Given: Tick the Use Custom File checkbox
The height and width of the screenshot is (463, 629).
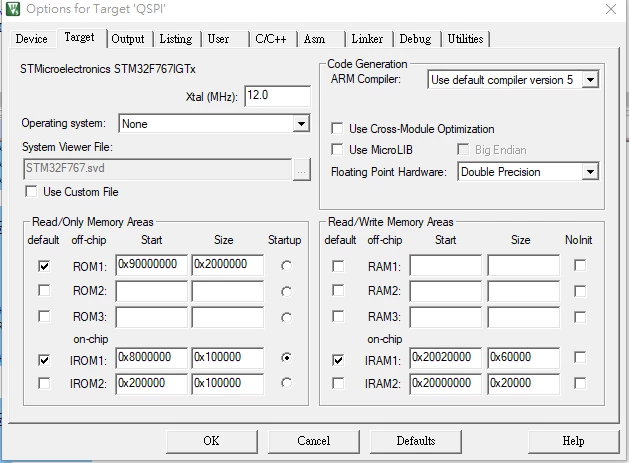Looking at the screenshot, I should 31,191.
